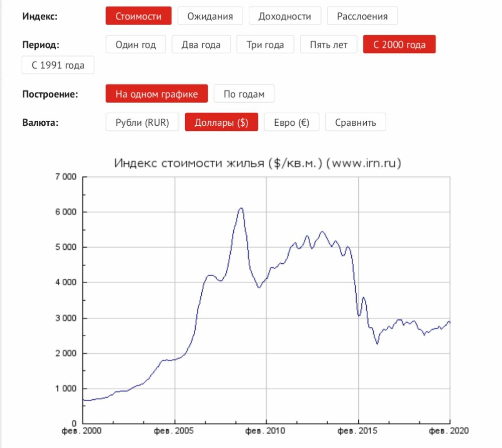The width and height of the screenshot is (502, 448).
Task: Click the Индекс: row label
Action: [x=40, y=16]
